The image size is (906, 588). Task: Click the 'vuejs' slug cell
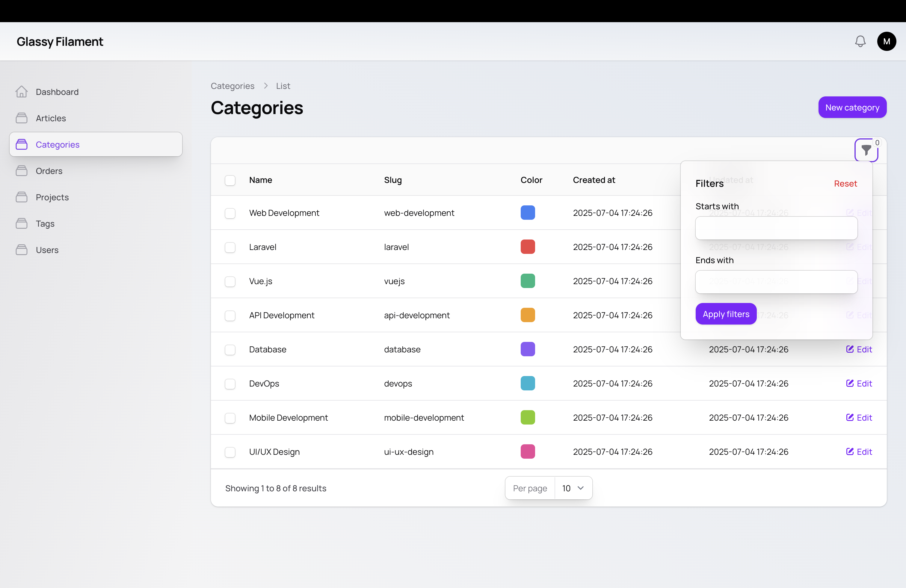coord(394,281)
